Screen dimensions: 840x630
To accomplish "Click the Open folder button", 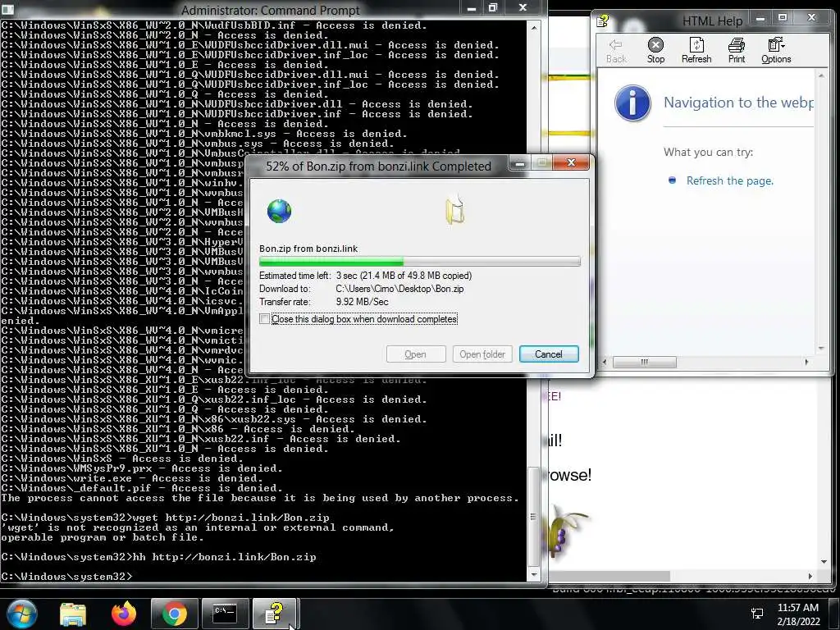I will 482,354.
